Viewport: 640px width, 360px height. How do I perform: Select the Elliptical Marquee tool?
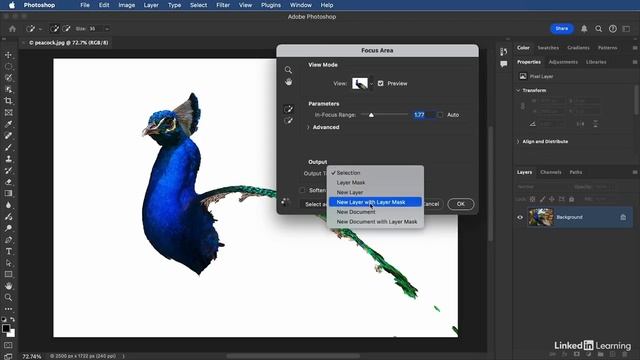[8, 66]
